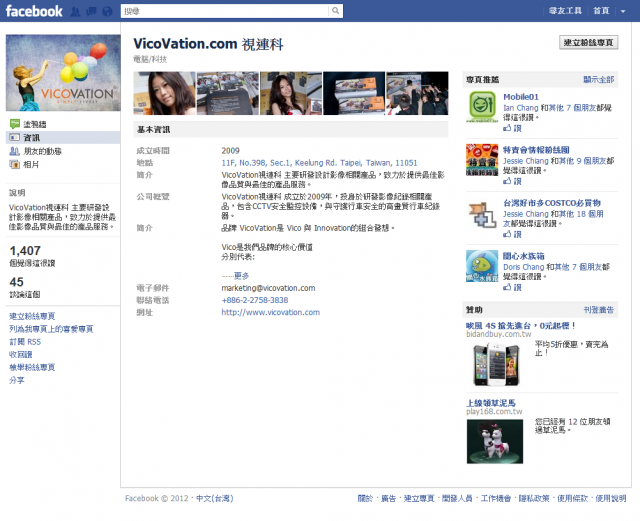Viewport: 640px width, 521px height.
Task: Open the iPhone 4S sponsored ad title
Action: click(520, 326)
